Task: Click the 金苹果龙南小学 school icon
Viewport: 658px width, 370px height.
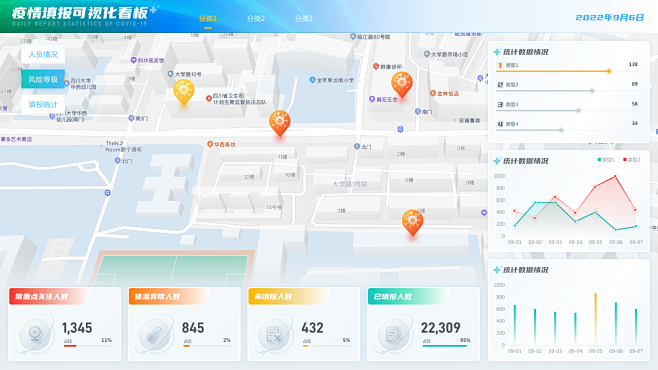Action: [x=312, y=80]
